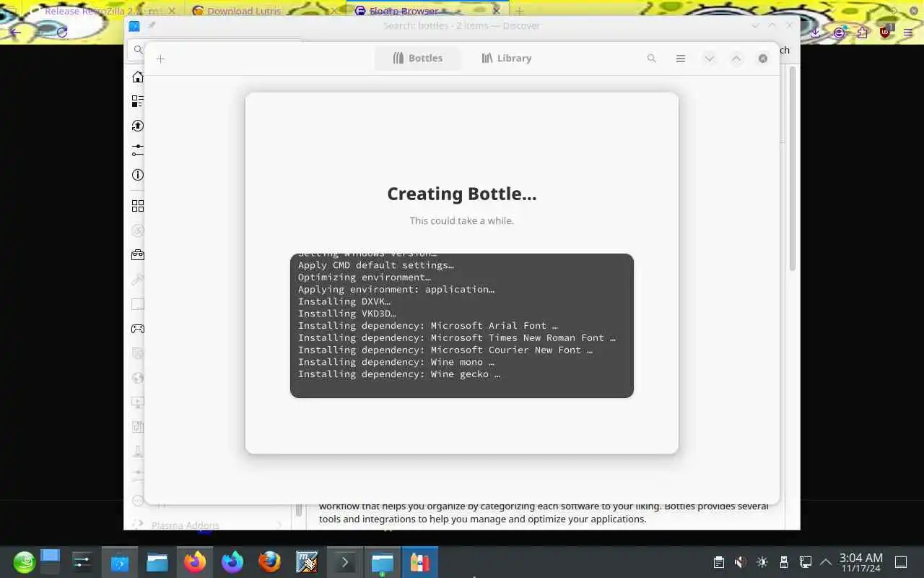This screenshot has width=924, height=578.
Task: Open the muted volume tray icon
Action: pos(740,561)
